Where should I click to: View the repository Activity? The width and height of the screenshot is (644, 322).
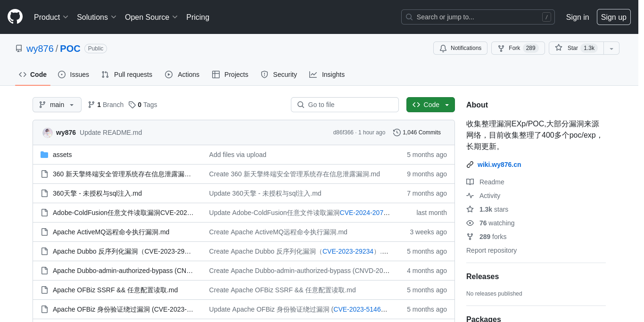489,196
